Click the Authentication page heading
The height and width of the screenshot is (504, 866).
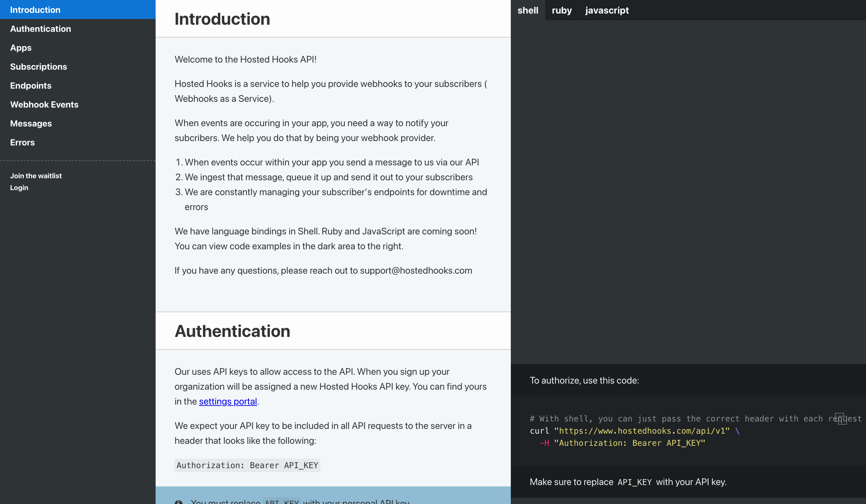(x=232, y=331)
